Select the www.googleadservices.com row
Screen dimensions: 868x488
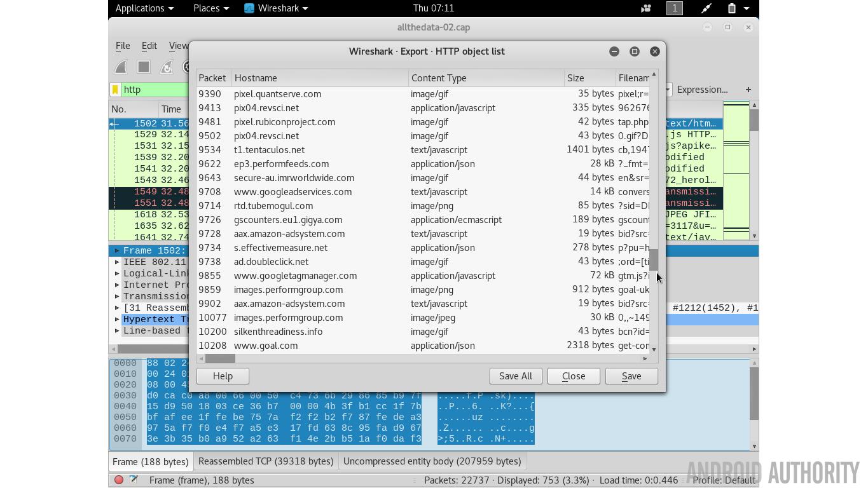[x=423, y=192]
